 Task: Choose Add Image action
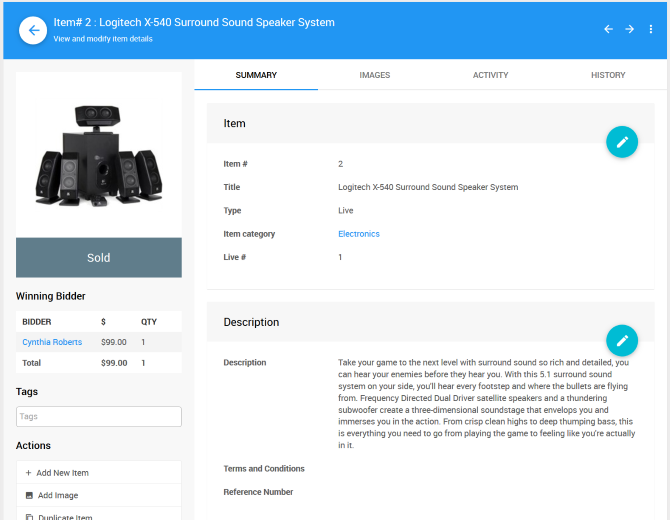58,496
